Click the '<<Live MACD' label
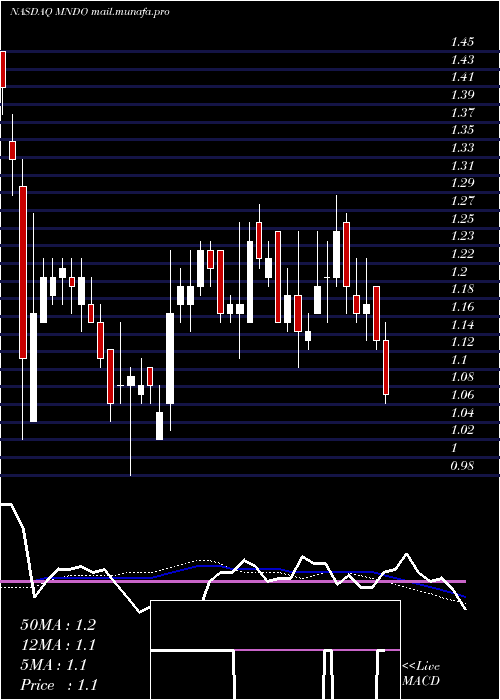This screenshot has height=700, width=500. [x=421, y=674]
